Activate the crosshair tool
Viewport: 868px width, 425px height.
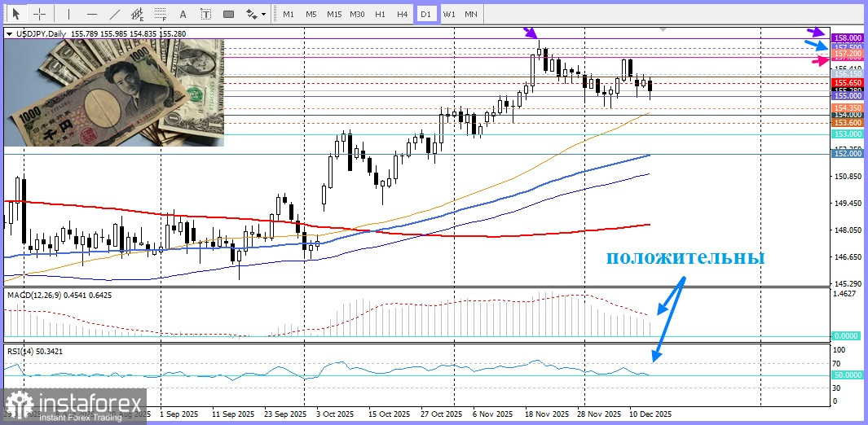40,14
